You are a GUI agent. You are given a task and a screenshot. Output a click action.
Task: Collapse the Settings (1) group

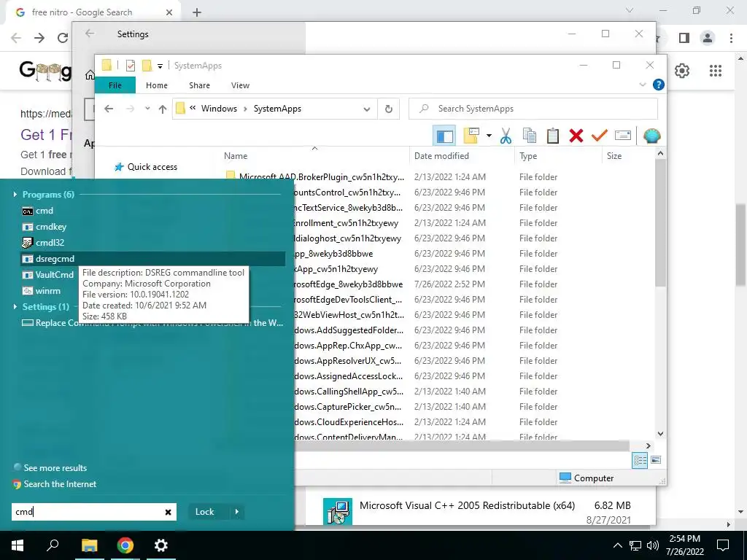tap(15, 307)
